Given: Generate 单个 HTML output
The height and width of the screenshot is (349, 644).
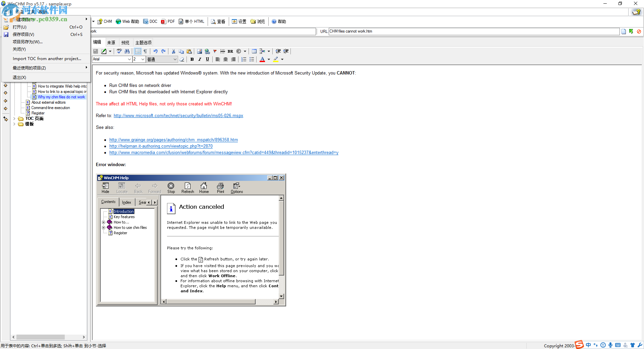Looking at the screenshot, I should (x=192, y=21).
